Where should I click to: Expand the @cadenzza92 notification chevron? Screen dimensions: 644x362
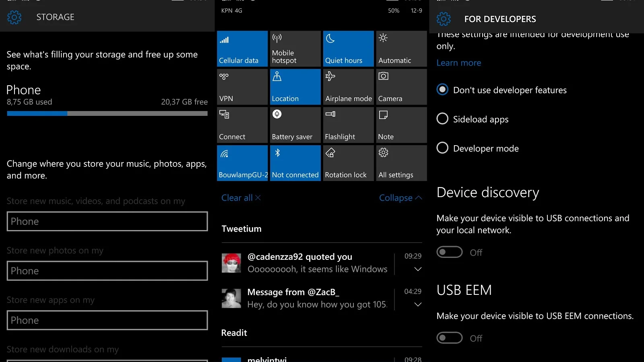tap(418, 269)
